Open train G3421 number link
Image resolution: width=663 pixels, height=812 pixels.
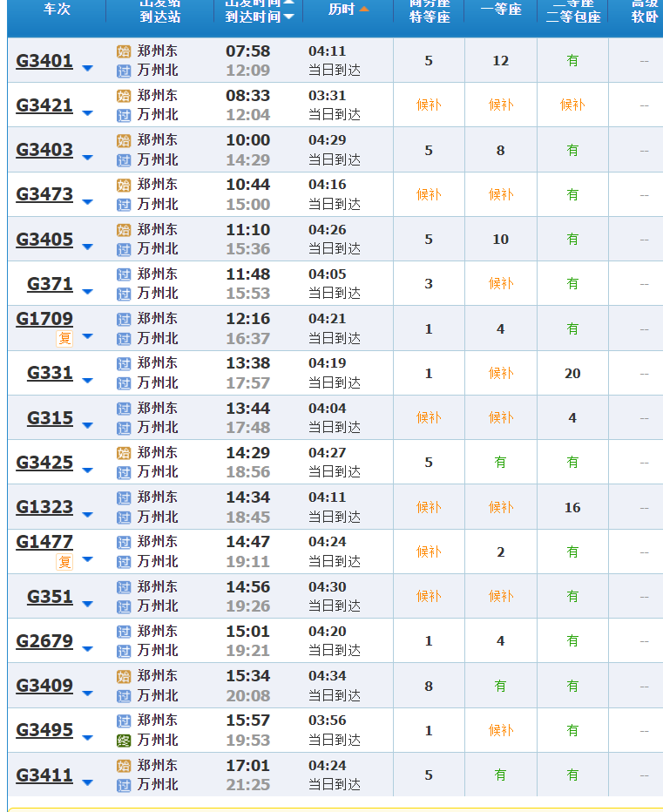(44, 105)
